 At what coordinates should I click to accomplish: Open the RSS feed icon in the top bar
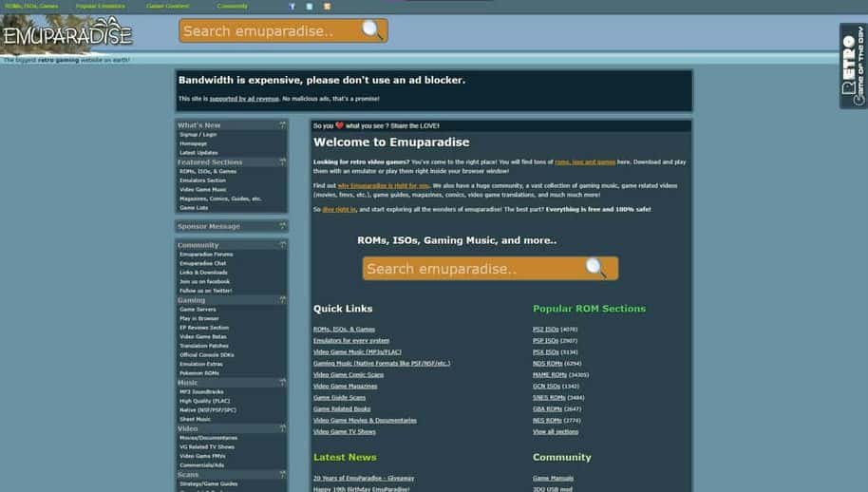(327, 7)
